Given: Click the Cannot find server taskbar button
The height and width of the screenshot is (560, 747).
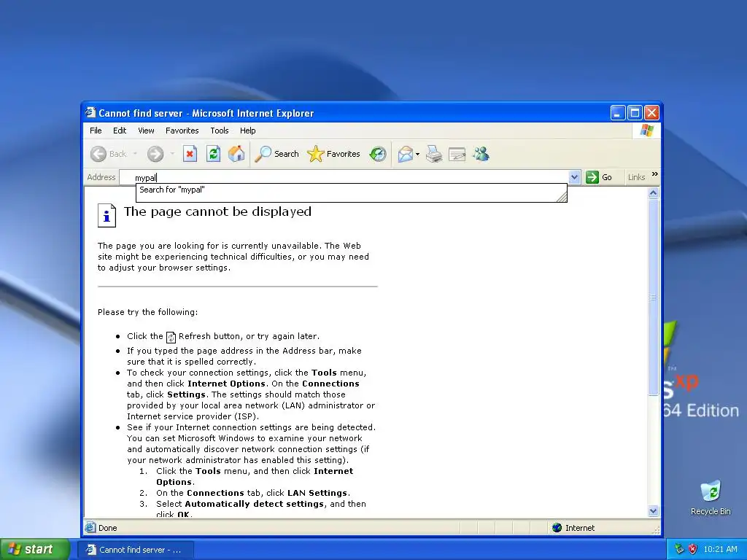Looking at the screenshot, I should pyautogui.click(x=135, y=550).
